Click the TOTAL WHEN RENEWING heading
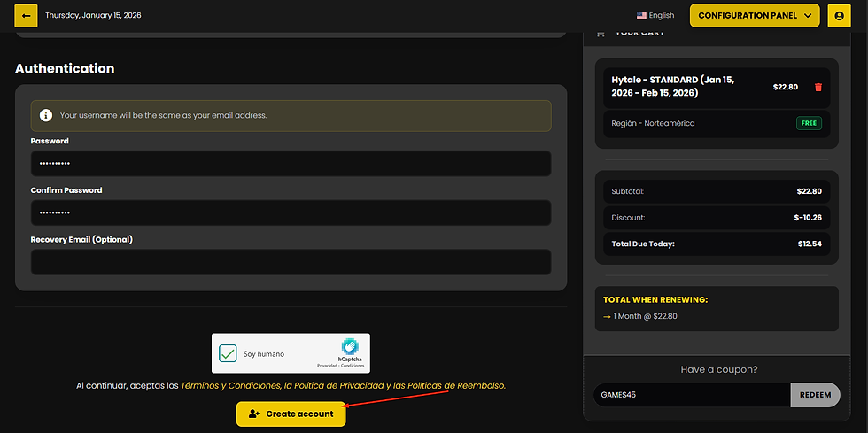 tap(655, 300)
